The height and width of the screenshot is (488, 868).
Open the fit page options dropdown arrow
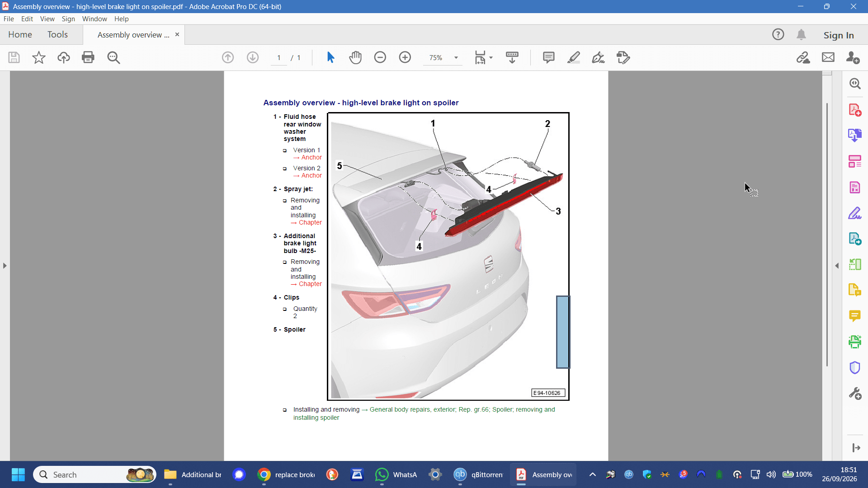click(x=491, y=57)
